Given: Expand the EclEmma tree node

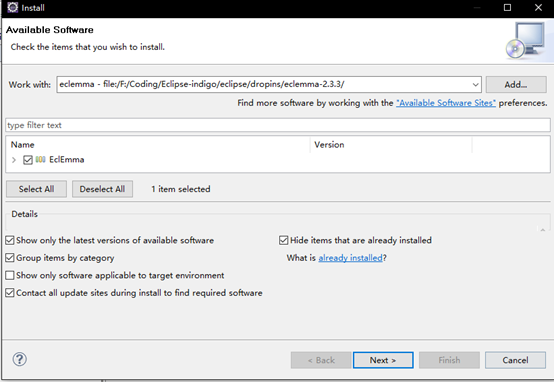Looking at the screenshot, I should click(x=14, y=160).
